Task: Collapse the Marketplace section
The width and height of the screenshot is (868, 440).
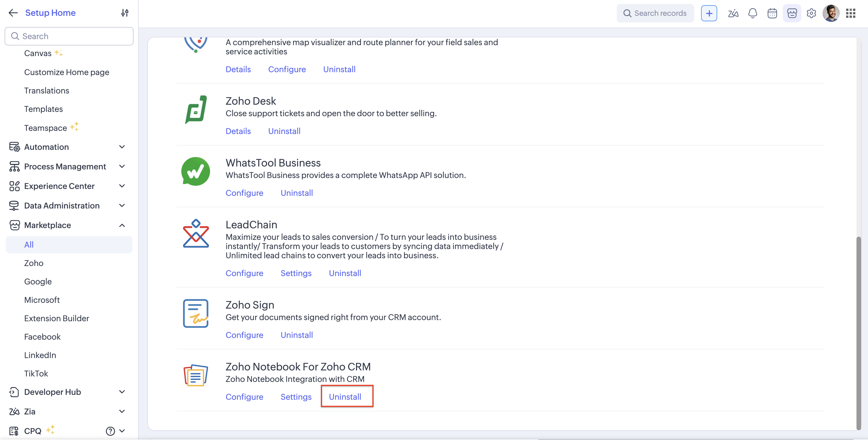Action: pos(122,225)
